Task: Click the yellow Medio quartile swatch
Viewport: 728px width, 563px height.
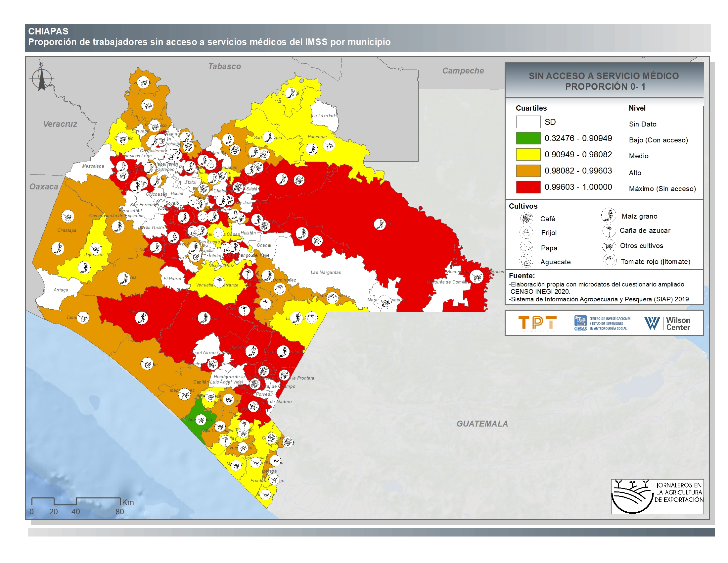Action: click(528, 154)
